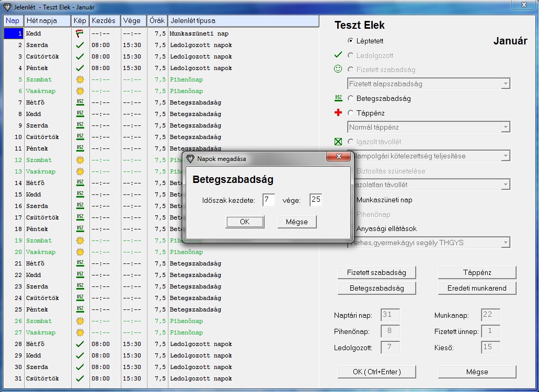Viewport: 539px width, 392px height.
Task: Click the diamond icon in Napok megadása titlebar
Action: tap(190, 158)
